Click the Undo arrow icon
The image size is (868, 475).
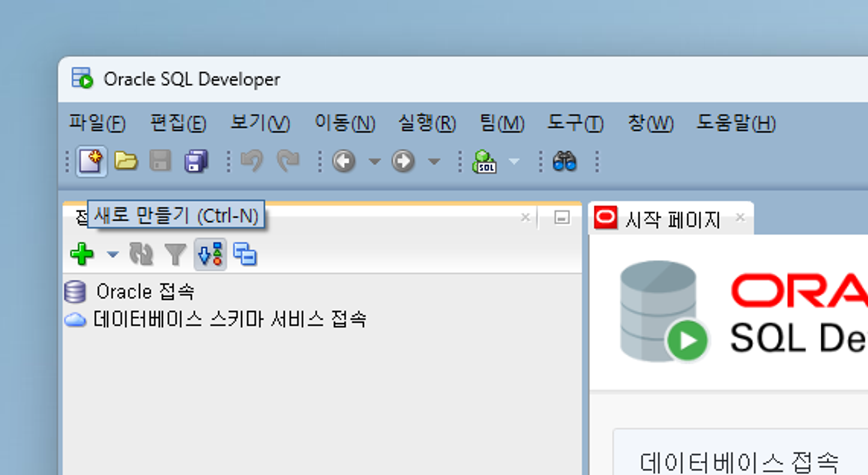point(252,161)
